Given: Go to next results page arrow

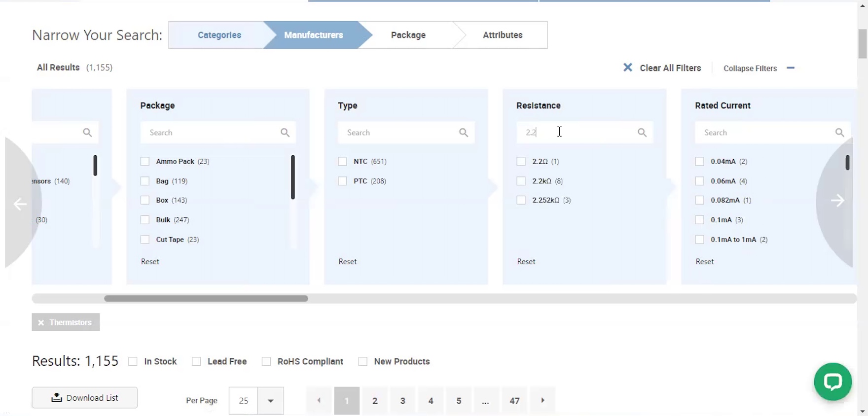Looking at the screenshot, I should coord(542,400).
